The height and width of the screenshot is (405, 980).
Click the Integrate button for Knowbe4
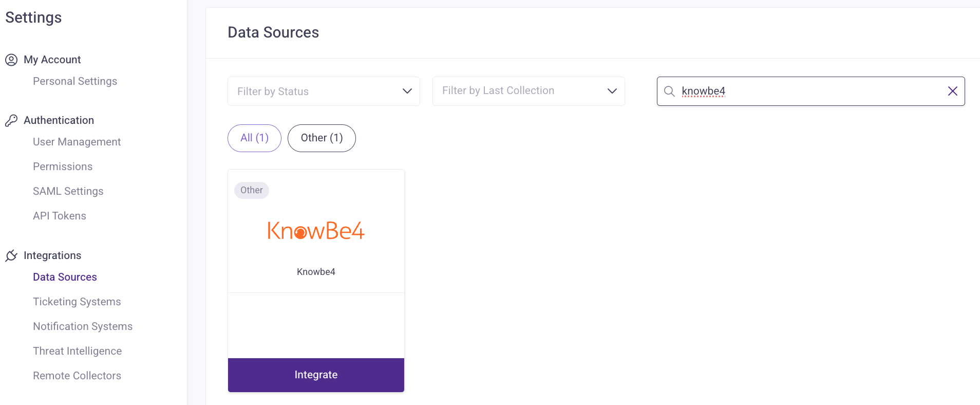pos(315,375)
